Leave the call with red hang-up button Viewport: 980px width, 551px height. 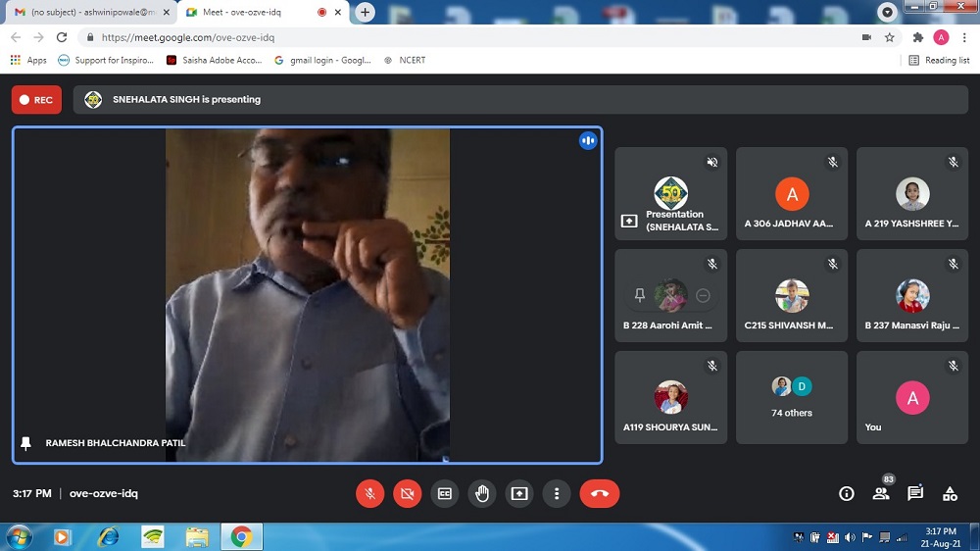tap(599, 493)
